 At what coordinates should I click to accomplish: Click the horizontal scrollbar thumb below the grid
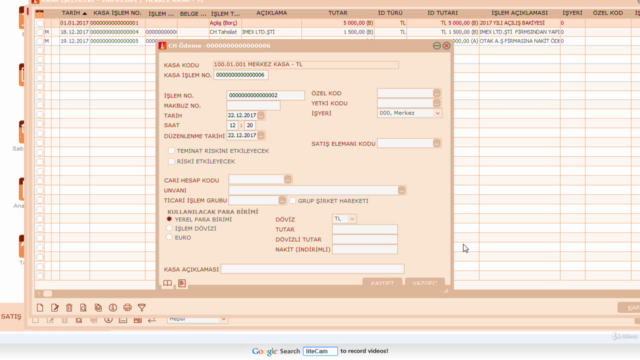click(x=47, y=293)
